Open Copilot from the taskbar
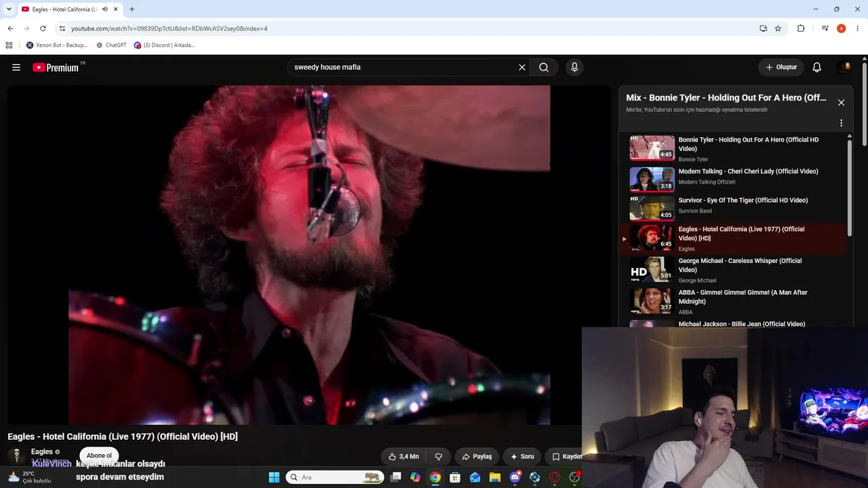868x488 pixels. pos(416,477)
